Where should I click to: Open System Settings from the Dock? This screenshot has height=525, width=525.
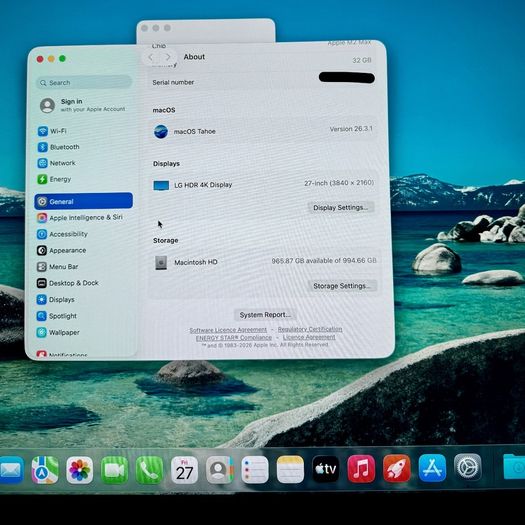[x=468, y=467]
